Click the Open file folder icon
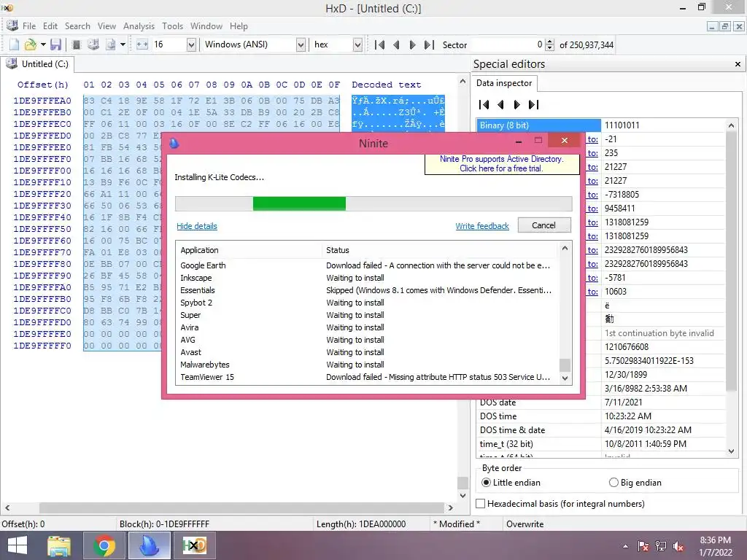The height and width of the screenshot is (560, 747). (30, 44)
